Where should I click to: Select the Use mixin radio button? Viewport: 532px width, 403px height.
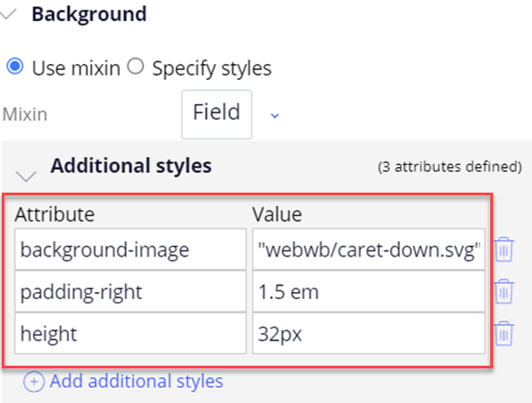(x=15, y=67)
